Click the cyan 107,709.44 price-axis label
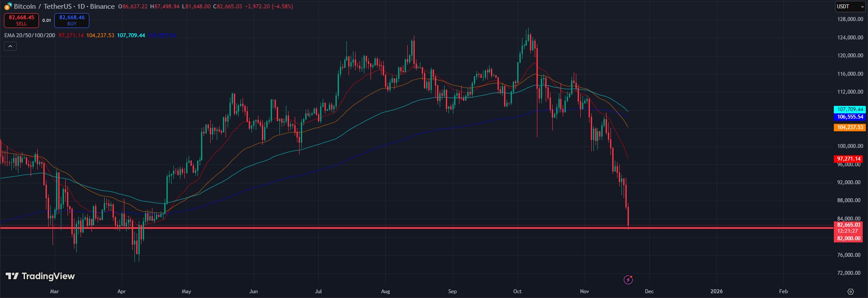The width and height of the screenshot is (868, 298). 850,109
